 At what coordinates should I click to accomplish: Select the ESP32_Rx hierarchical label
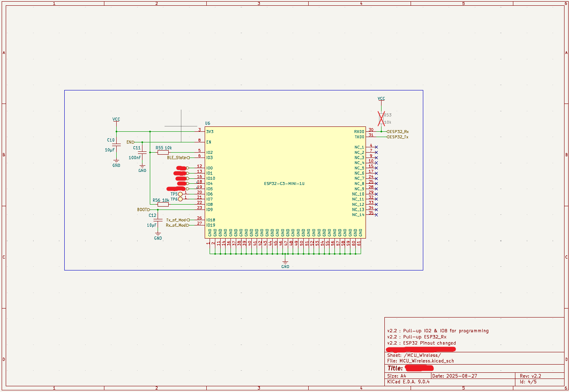[x=398, y=132]
